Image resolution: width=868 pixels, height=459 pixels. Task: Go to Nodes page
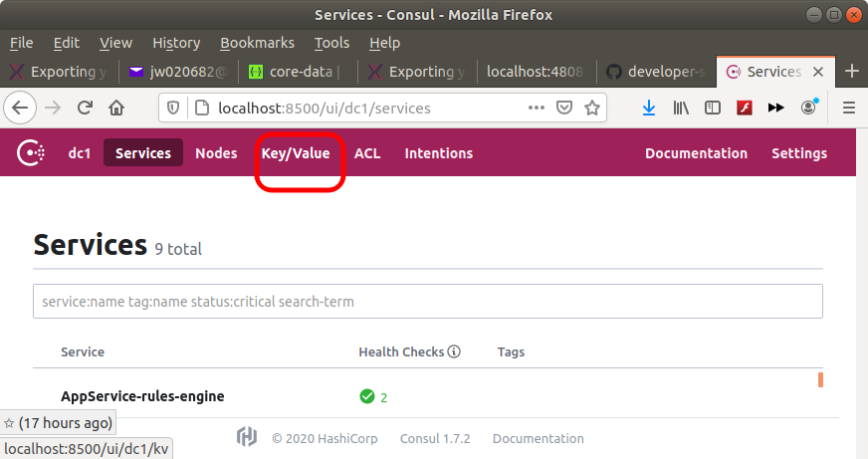(x=216, y=153)
